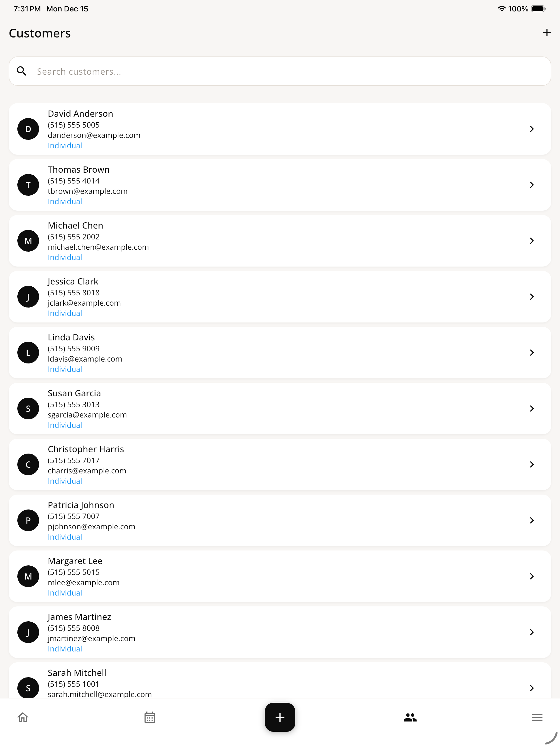Click Christopher Harris's Individual label
Viewport: 560px width, 747px height.
(x=65, y=481)
